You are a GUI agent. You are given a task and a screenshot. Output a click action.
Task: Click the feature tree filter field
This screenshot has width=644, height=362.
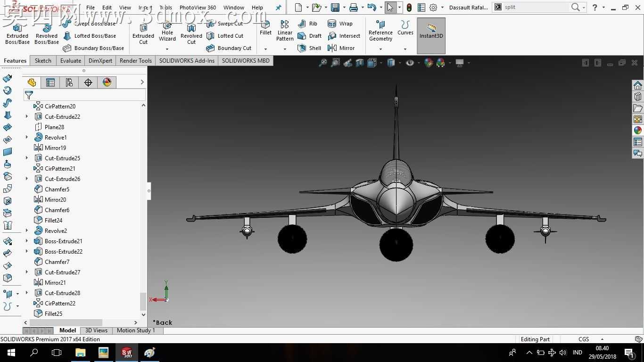point(85,95)
